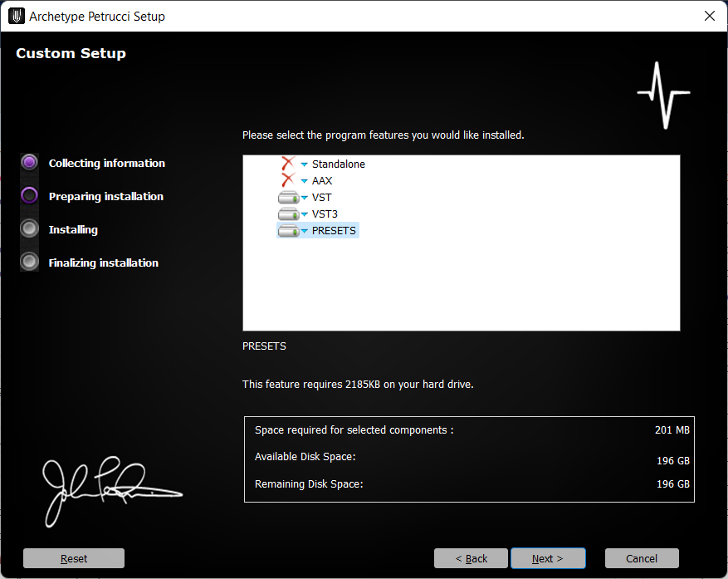Image resolution: width=728 pixels, height=579 pixels.
Task: Click the '201 MB' required space value
Action: (672, 430)
